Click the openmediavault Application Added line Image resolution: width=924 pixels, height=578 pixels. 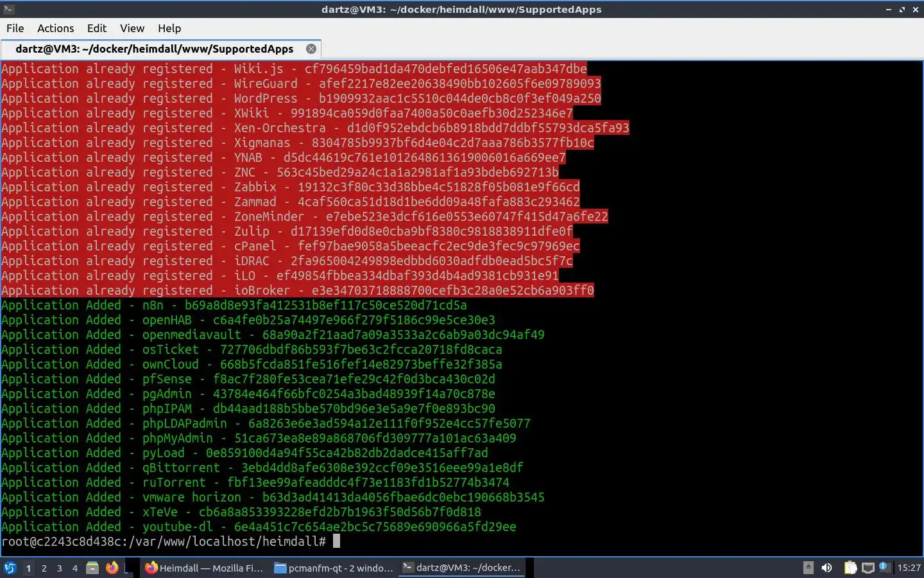point(273,335)
